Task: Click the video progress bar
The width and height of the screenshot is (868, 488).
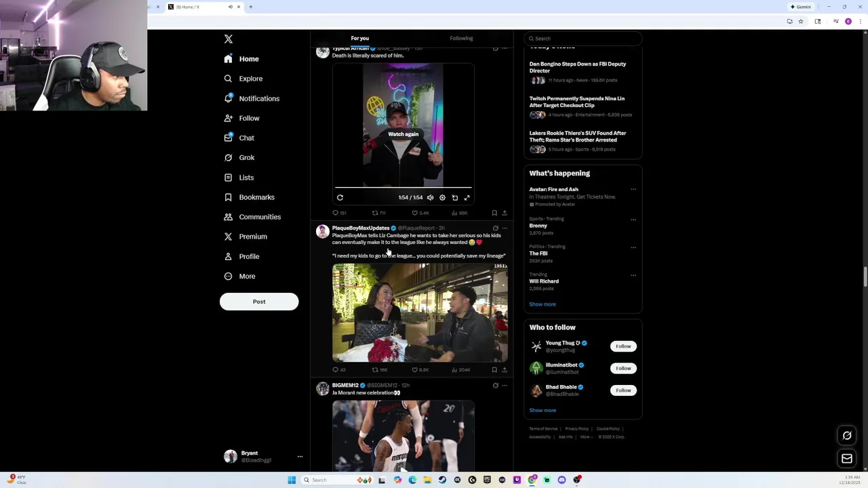Action: pos(403,187)
